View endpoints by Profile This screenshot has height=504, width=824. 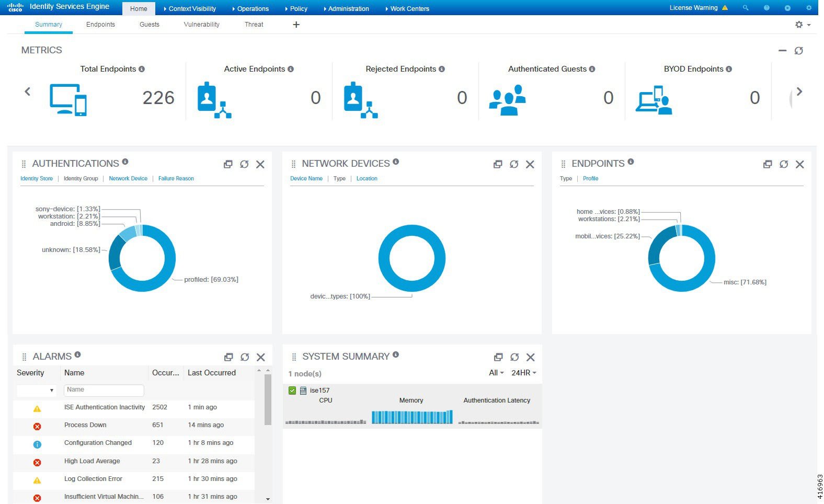point(591,179)
